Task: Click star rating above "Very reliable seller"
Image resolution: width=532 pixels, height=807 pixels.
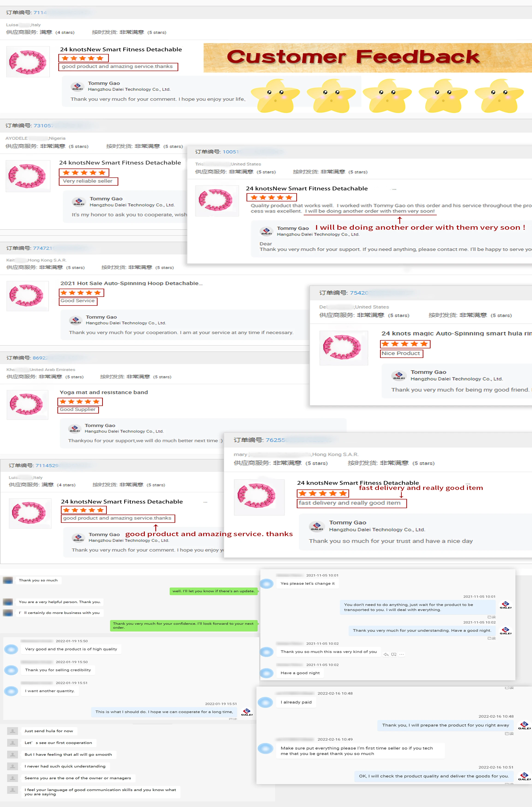Action: coord(84,173)
